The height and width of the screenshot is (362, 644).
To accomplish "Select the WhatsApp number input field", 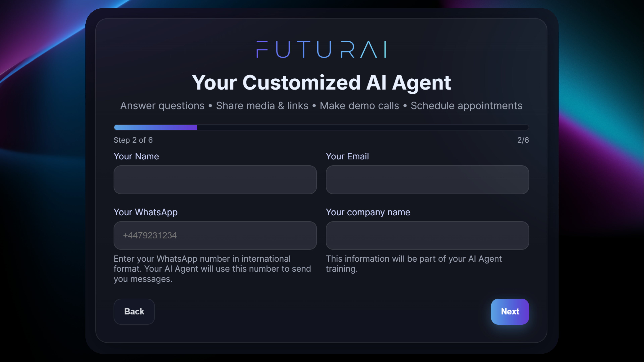I will coord(215,235).
